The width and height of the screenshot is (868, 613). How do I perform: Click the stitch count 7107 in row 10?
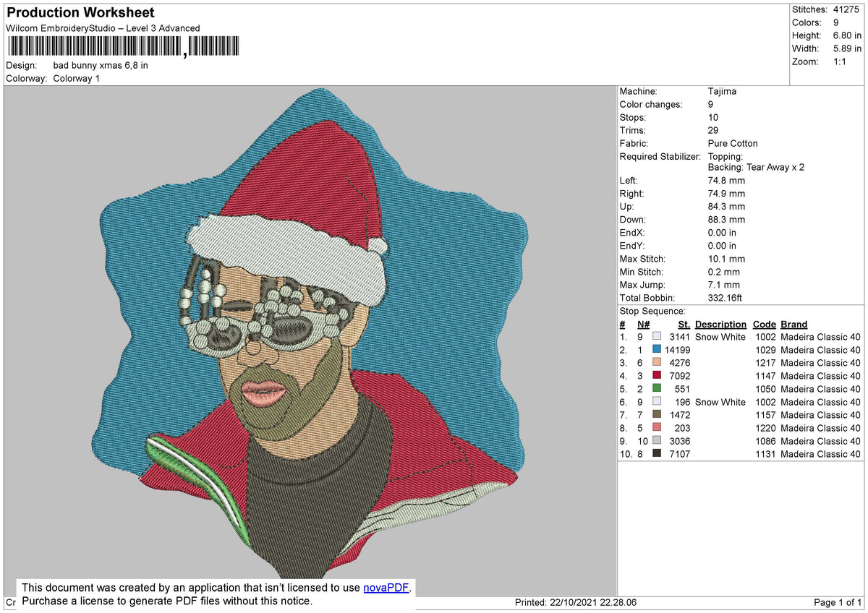pos(680,454)
